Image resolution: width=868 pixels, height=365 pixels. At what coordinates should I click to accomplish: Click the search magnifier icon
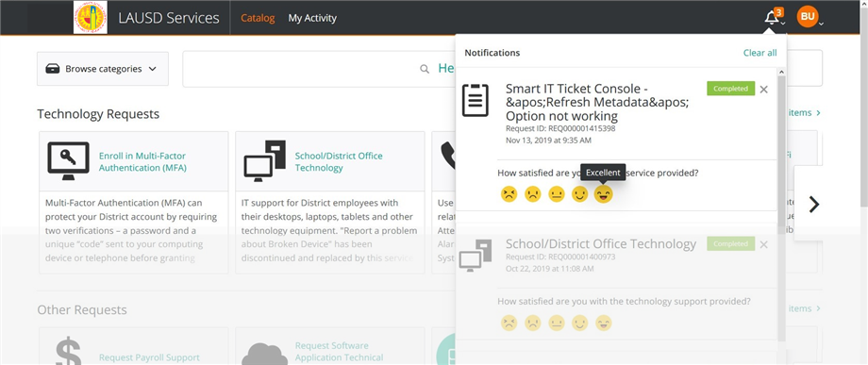click(x=425, y=69)
